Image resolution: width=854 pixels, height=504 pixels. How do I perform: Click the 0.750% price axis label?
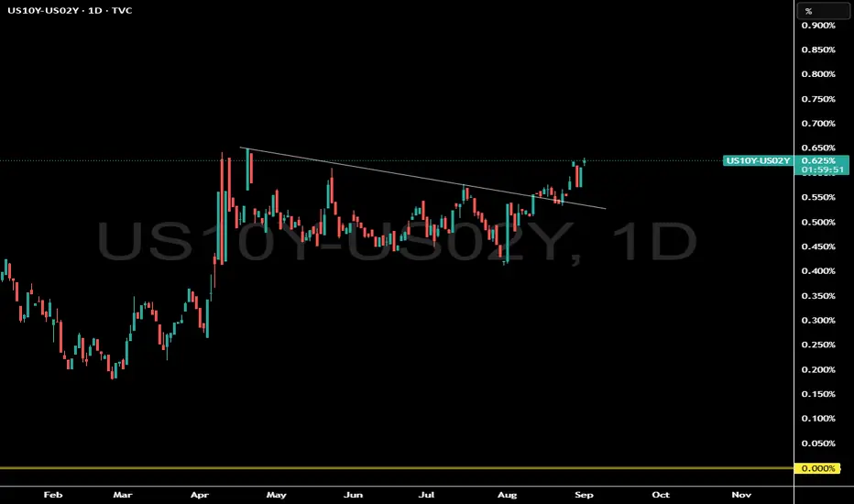(x=818, y=99)
